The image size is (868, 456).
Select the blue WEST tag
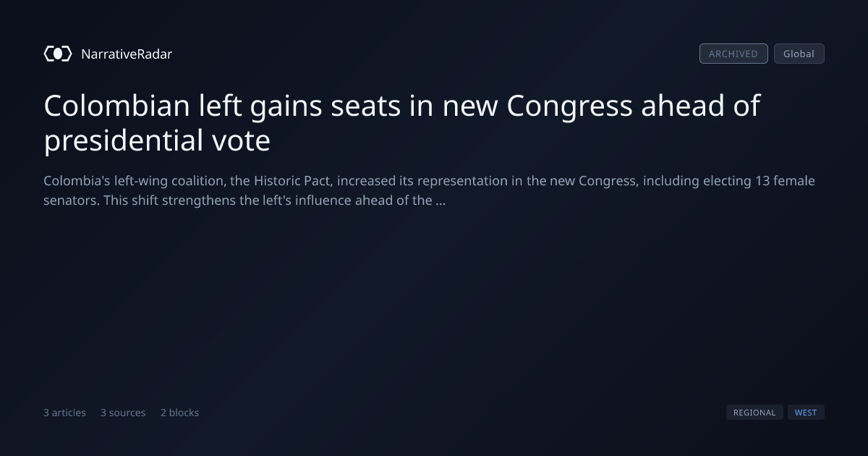(806, 413)
